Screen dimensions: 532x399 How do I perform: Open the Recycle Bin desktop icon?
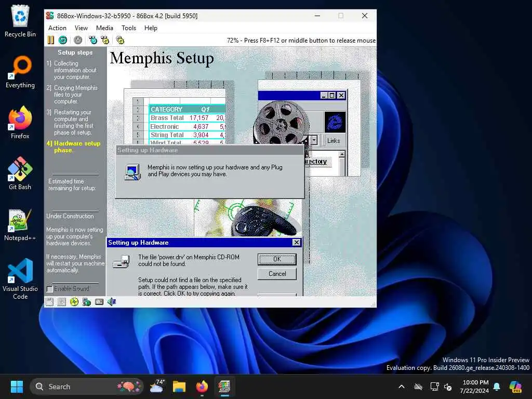click(x=20, y=21)
